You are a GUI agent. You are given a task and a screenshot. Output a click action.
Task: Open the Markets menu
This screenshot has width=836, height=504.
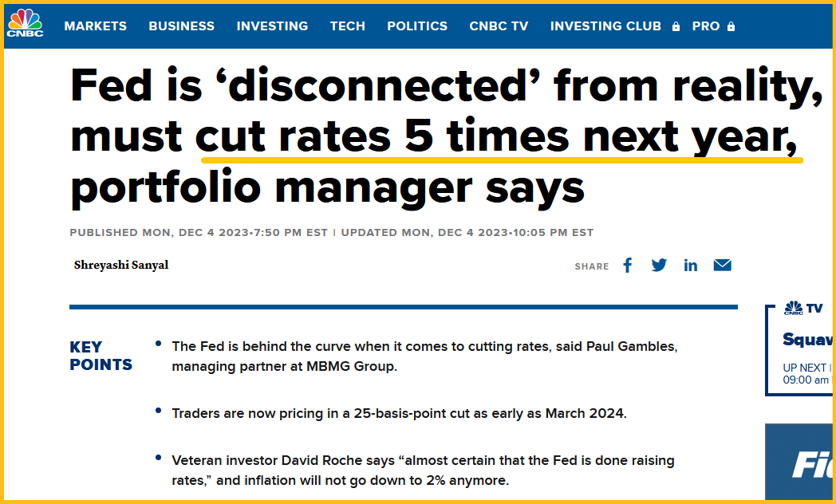(96, 26)
